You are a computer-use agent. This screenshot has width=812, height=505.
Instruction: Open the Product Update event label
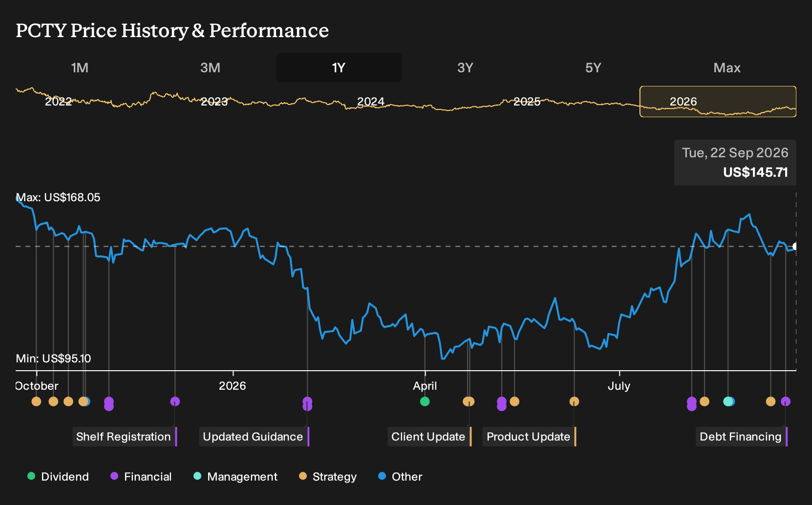(529, 437)
